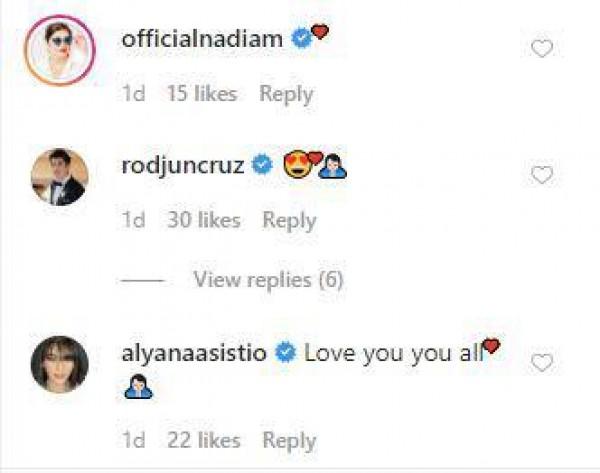View who gave 22 likes
Screen dimensions: 600x473
tap(205, 441)
